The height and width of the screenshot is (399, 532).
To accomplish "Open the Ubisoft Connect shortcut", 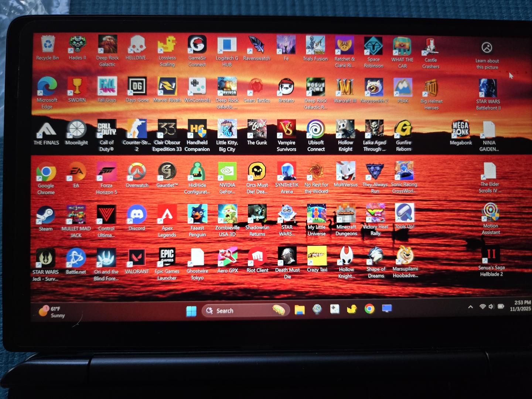I will pyautogui.click(x=316, y=129).
